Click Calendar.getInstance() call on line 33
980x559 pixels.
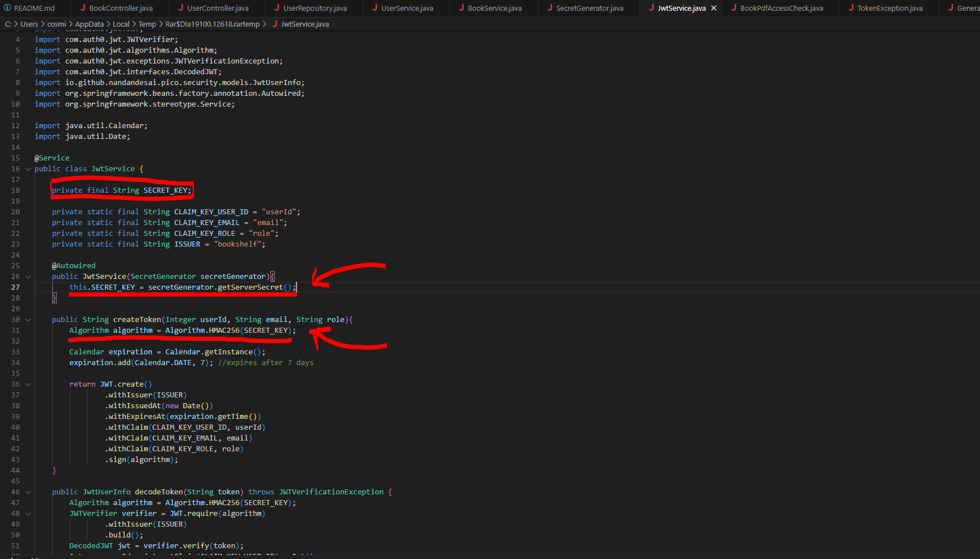213,352
